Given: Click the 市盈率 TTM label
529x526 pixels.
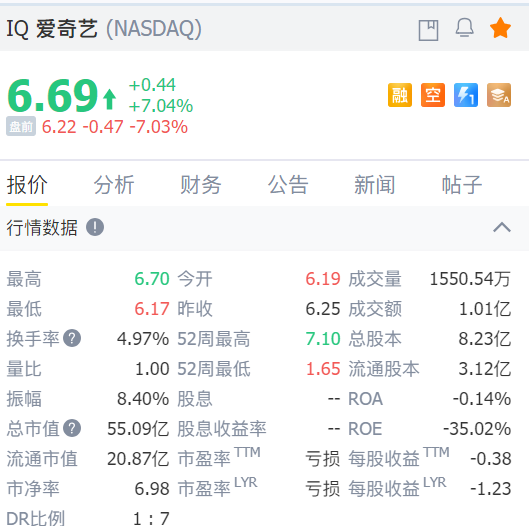Looking at the screenshot, I should tap(219, 457).
